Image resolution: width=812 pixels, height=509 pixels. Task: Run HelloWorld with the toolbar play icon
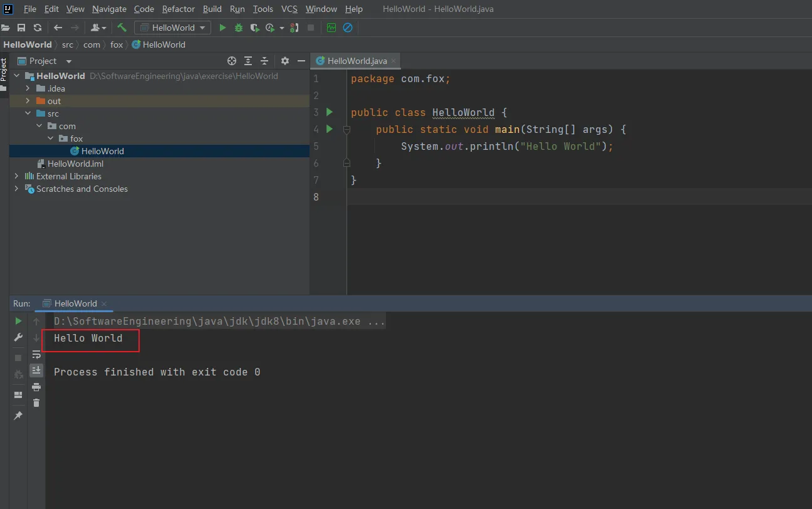pyautogui.click(x=222, y=28)
